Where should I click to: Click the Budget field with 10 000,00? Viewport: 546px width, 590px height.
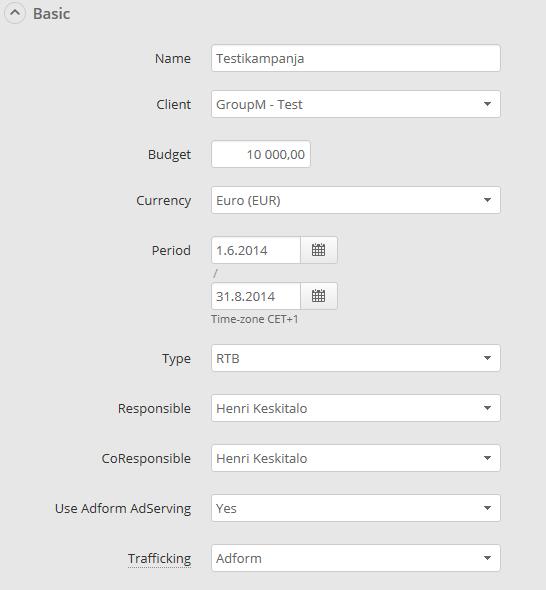[x=261, y=154]
